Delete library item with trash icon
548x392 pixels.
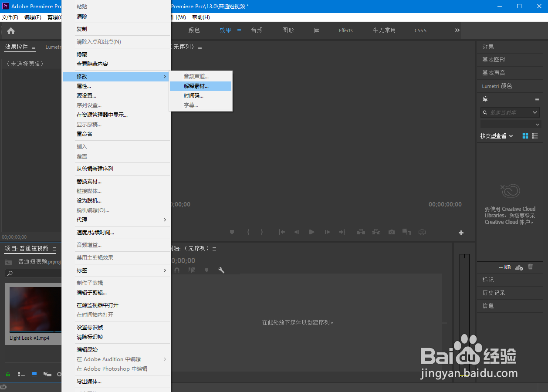pos(531,267)
